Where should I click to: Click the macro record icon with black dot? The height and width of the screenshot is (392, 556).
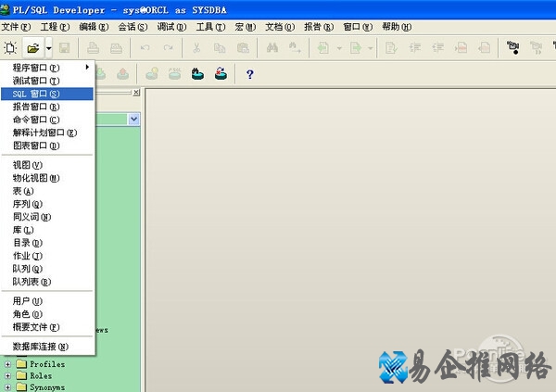click(513, 47)
